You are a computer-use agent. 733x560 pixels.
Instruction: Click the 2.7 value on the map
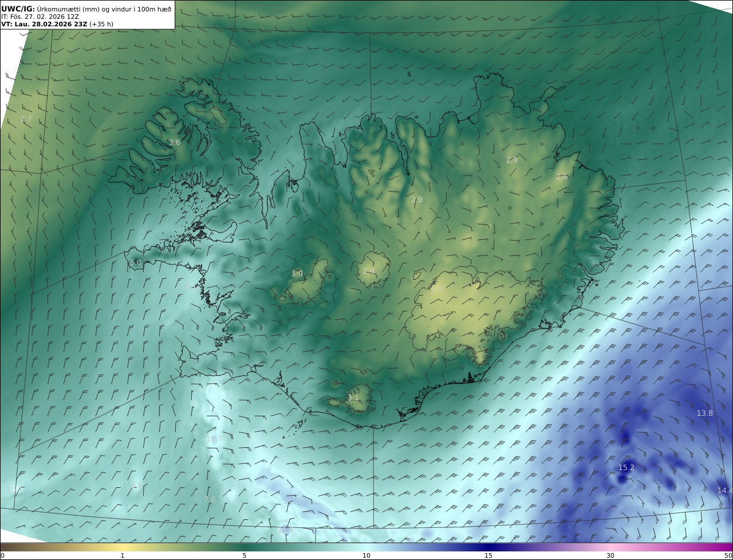coord(26,119)
